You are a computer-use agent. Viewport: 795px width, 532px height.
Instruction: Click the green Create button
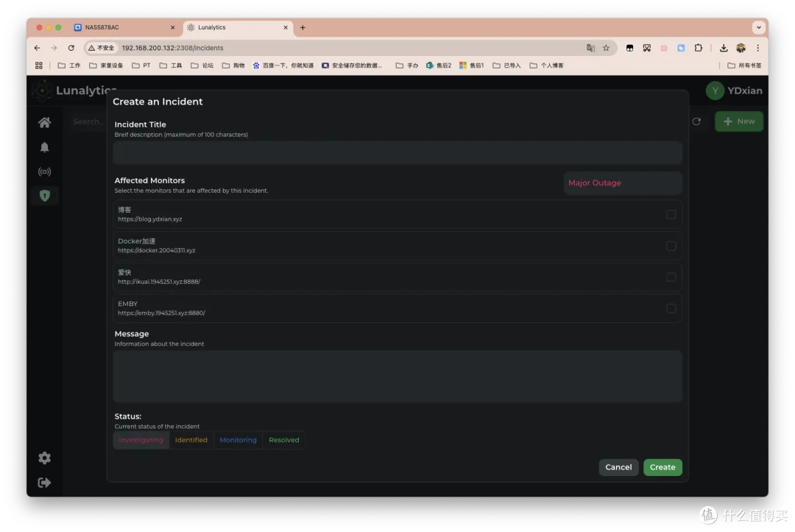pos(662,467)
